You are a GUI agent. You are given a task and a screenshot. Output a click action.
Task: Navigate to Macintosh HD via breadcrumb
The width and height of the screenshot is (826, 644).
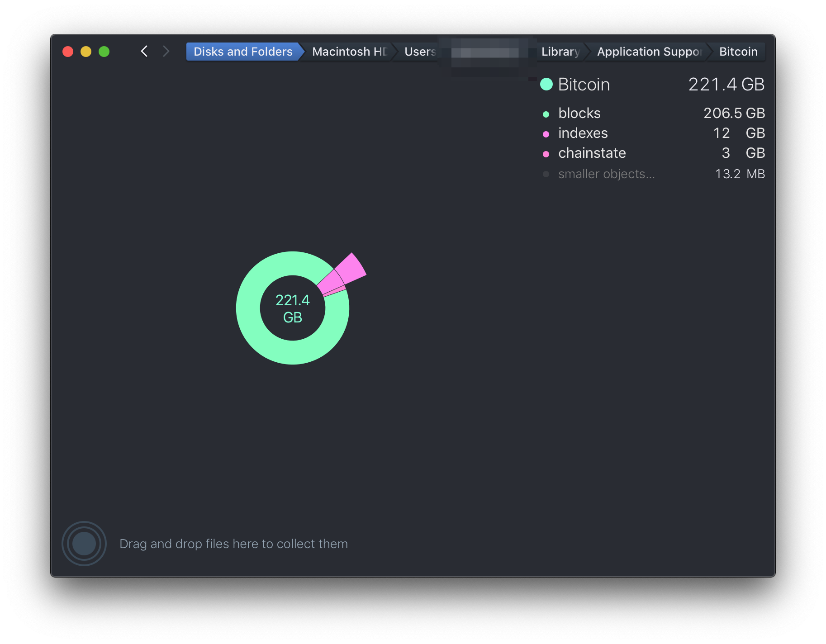[x=348, y=51]
